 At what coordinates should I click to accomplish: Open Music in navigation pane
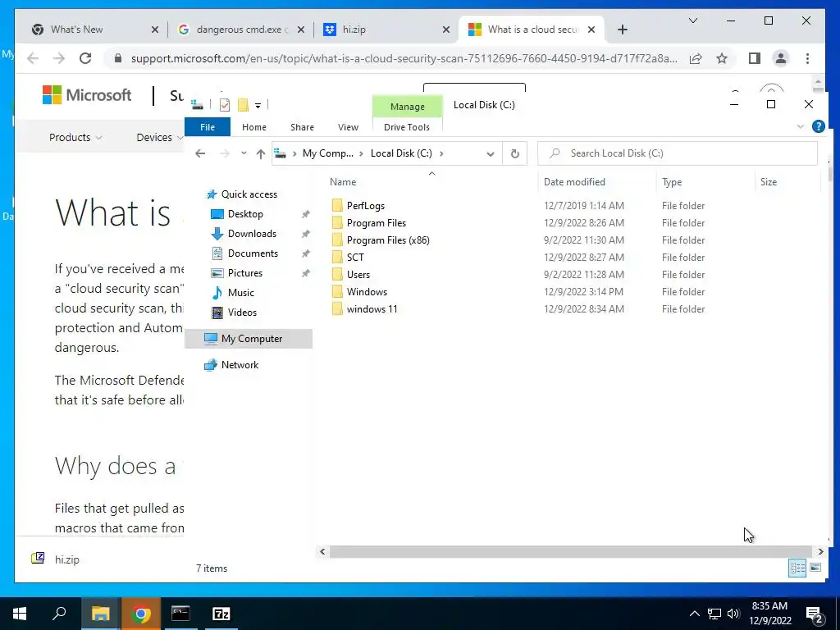240,293
